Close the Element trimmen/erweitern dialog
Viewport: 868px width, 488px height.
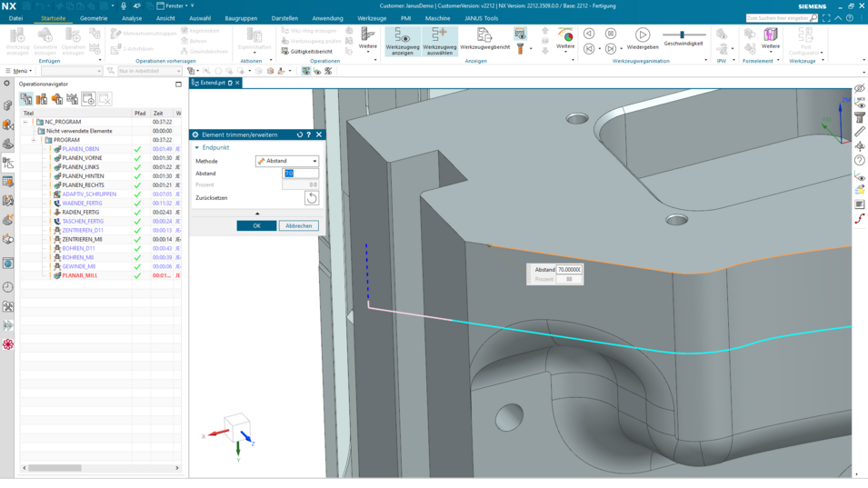pos(319,134)
